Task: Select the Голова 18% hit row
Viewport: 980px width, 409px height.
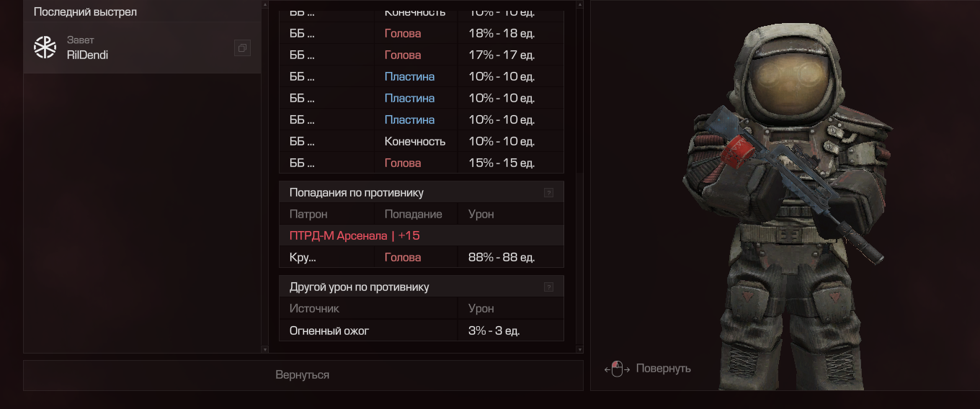Action: click(x=421, y=33)
